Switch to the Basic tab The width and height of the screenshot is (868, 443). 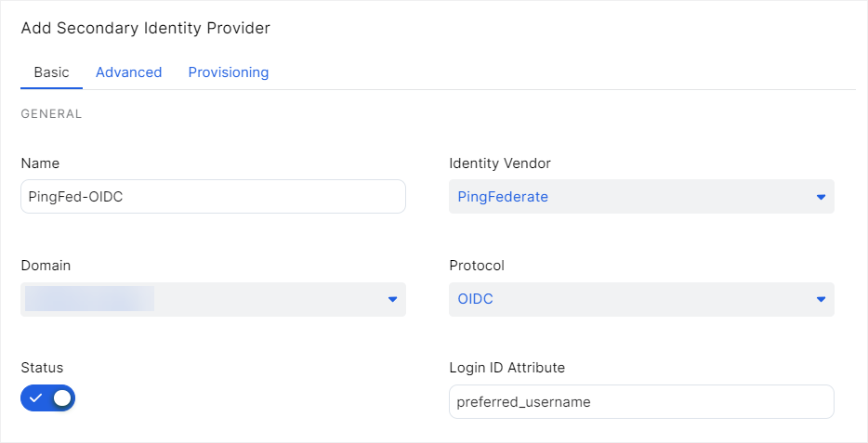51,72
